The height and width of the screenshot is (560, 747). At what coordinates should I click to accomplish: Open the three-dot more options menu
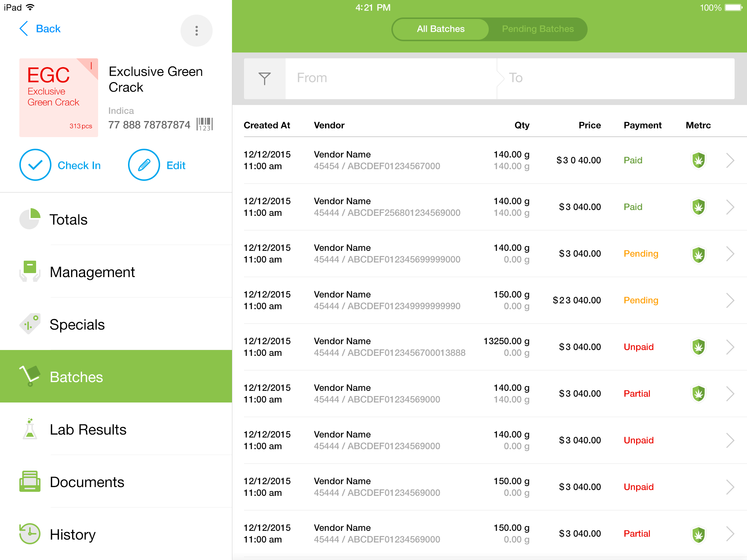coord(196,31)
